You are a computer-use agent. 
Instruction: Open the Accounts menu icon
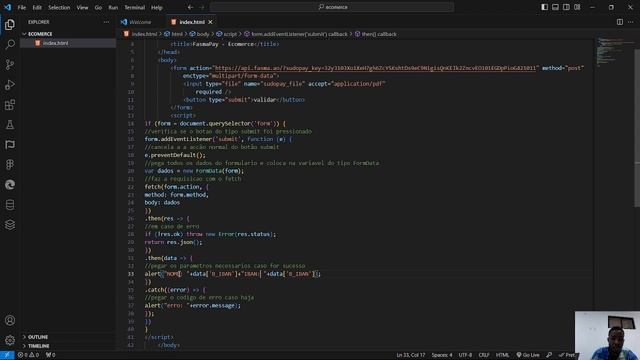tap(10, 320)
